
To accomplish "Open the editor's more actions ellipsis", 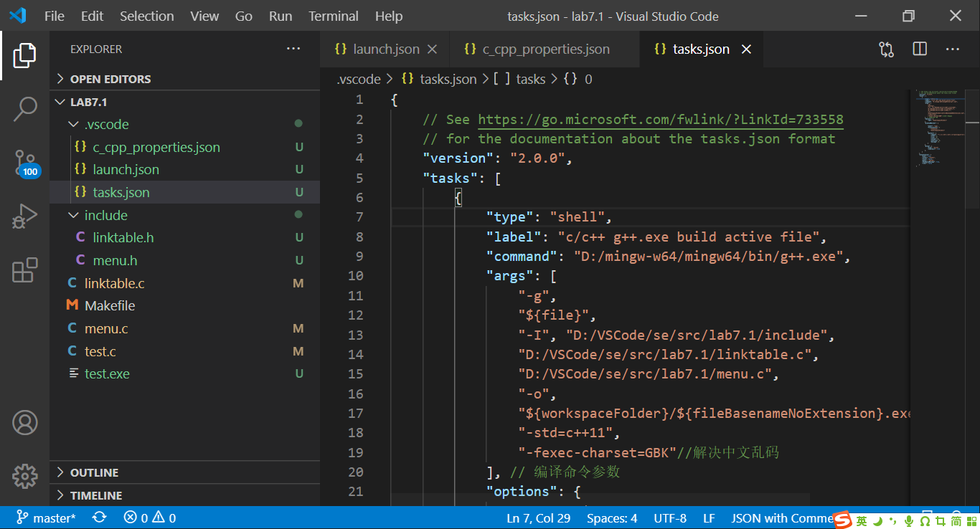I will click(953, 49).
